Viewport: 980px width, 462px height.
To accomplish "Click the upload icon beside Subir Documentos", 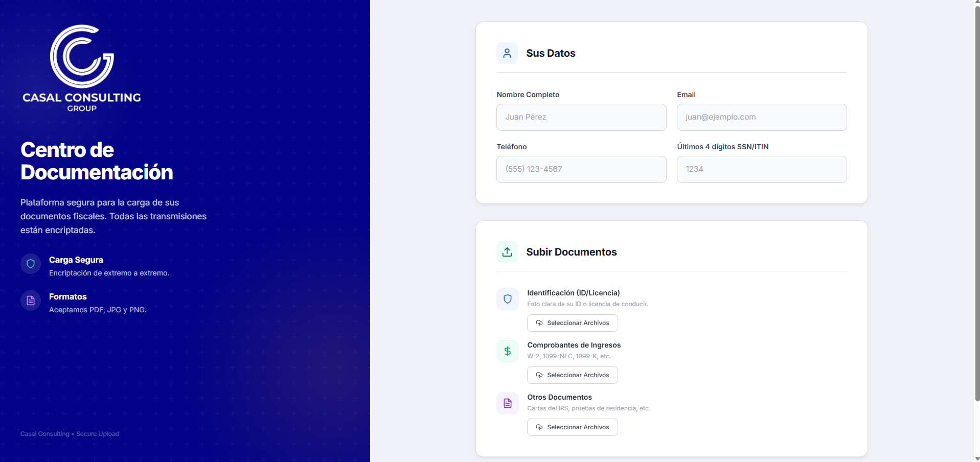I will (507, 252).
